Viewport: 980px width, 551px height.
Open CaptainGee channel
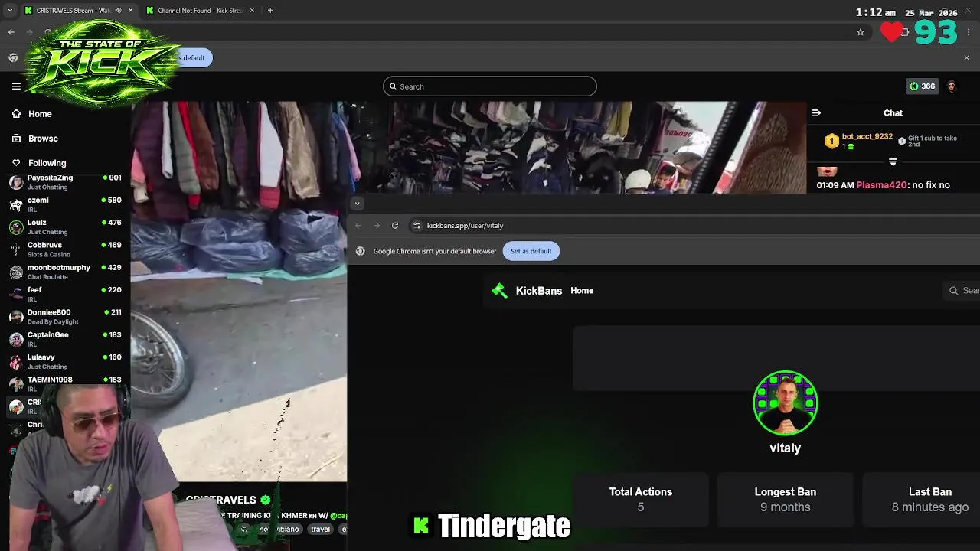[65, 339]
